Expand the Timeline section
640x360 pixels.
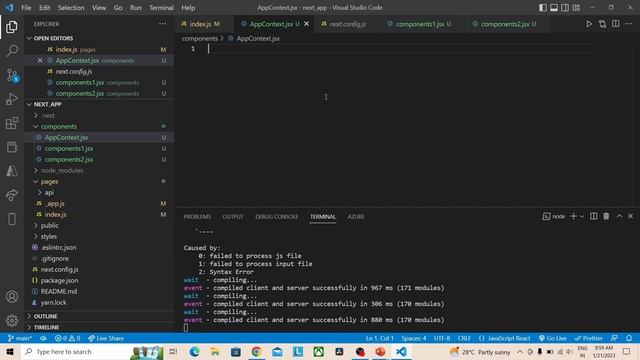coord(99,327)
